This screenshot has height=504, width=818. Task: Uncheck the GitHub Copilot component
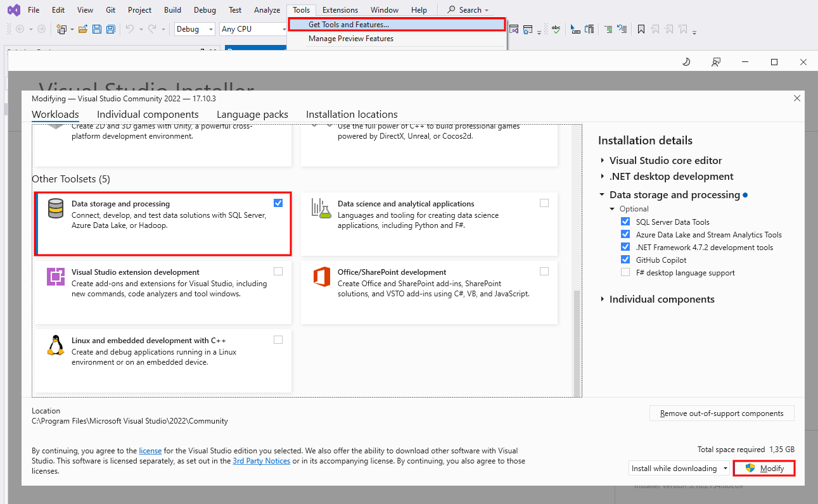[625, 260]
